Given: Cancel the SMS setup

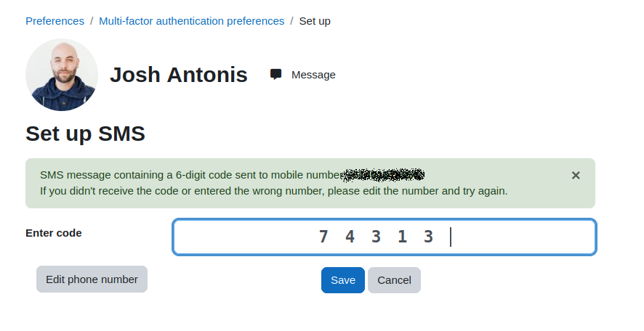Looking at the screenshot, I should point(394,280).
